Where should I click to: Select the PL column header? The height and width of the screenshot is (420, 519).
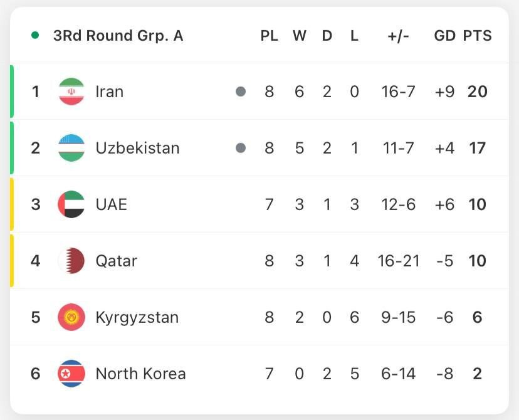[270, 36]
